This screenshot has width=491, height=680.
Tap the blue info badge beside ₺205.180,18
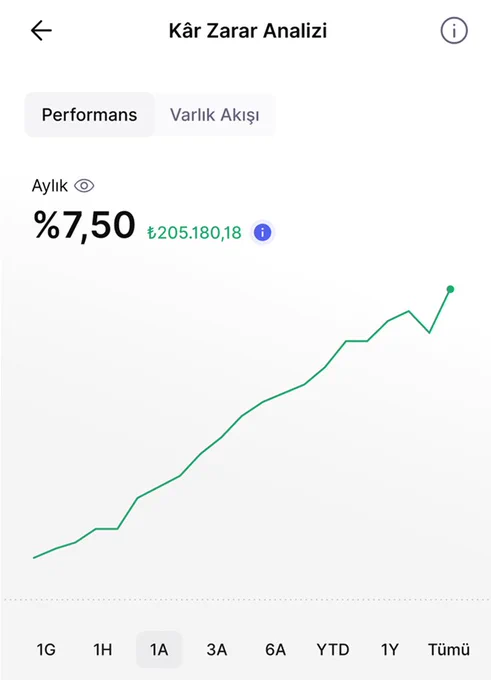tap(262, 232)
